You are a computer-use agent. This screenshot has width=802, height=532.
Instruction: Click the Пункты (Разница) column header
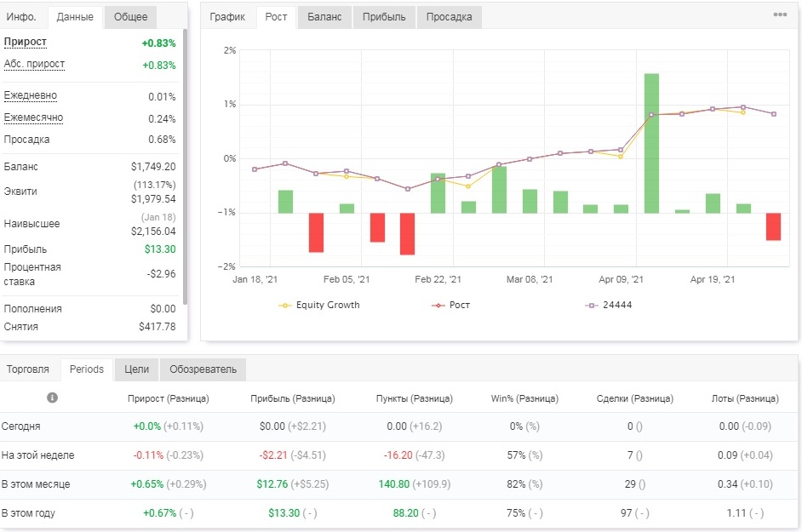coord(415,398)
